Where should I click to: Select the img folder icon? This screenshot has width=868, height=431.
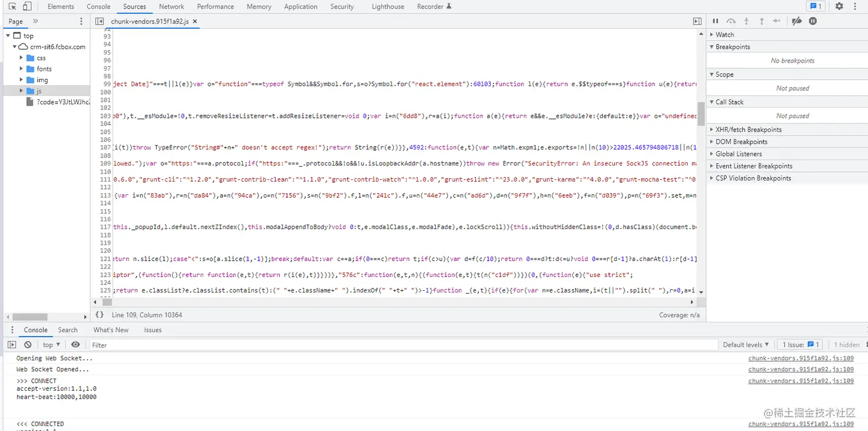[30, 80]
